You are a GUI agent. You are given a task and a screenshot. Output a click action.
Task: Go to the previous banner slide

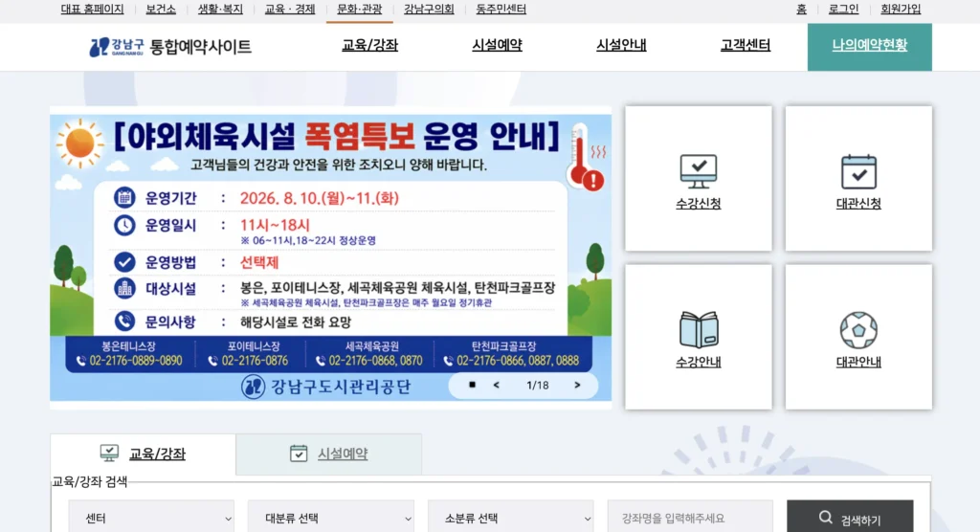(x=497, y=385)
